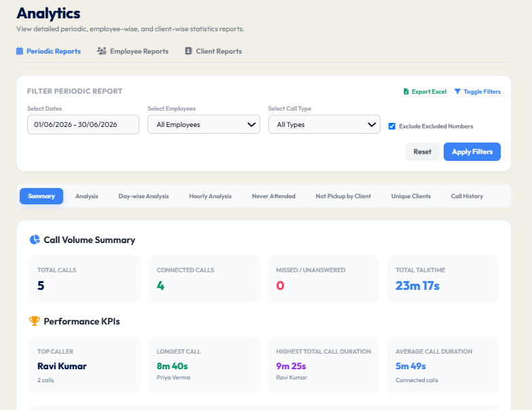Open the Hourly Analysis tab
The width and height of the screenshot is (532, 410).
click(x=211, y=196)
